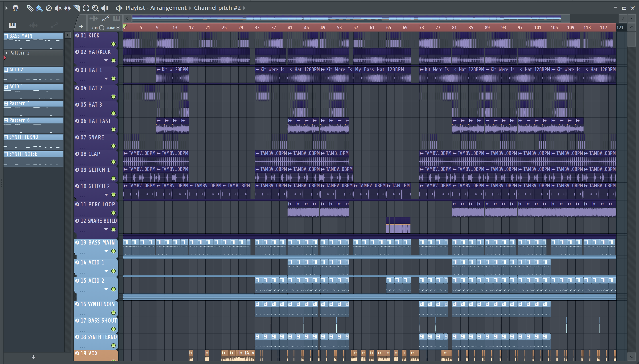Show the audio clips picker tab
The width and height of the screenshot is (639, 364).
pyautogui.click(x=33, y=25)
